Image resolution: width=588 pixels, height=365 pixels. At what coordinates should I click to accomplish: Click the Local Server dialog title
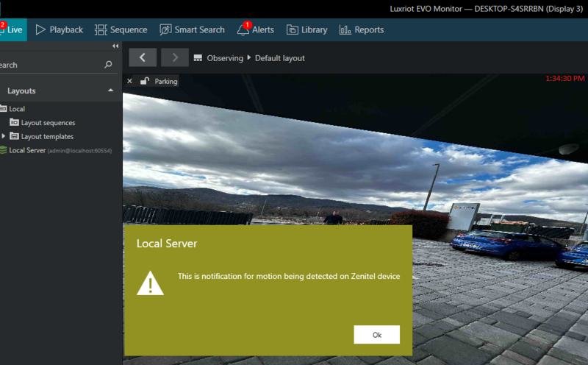(x=167, y=244)
